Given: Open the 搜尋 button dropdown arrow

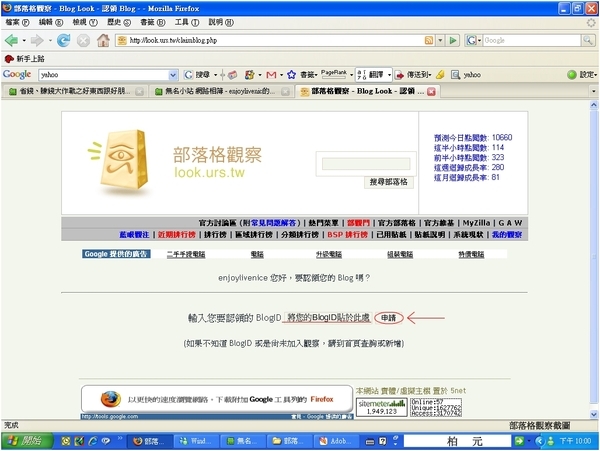Looking at the screenshot, I should coord(216,75).
